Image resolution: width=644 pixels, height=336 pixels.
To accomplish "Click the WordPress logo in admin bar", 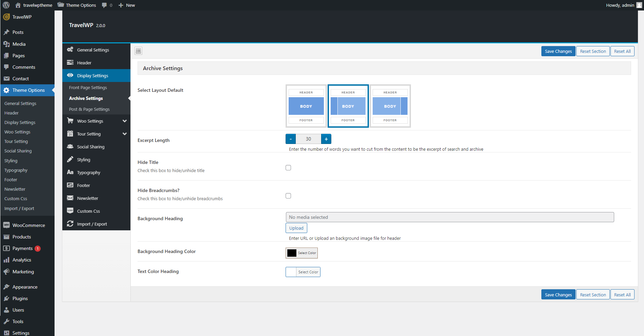I will [x=6, y=5].
